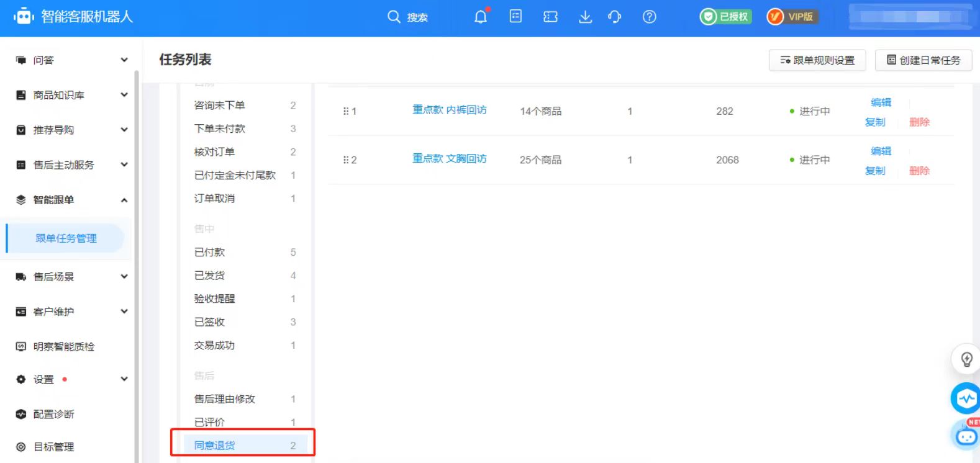Open the search magnifier icon
980x463 pixels.
pyautogui.click(x=394, y=17)
